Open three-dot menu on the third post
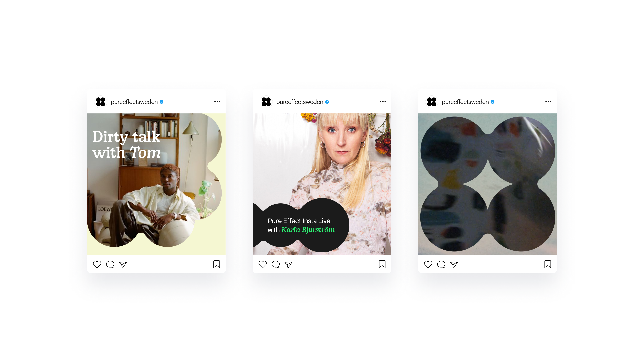The height and width of the screenshot is (362, 644). coord(548,102)
